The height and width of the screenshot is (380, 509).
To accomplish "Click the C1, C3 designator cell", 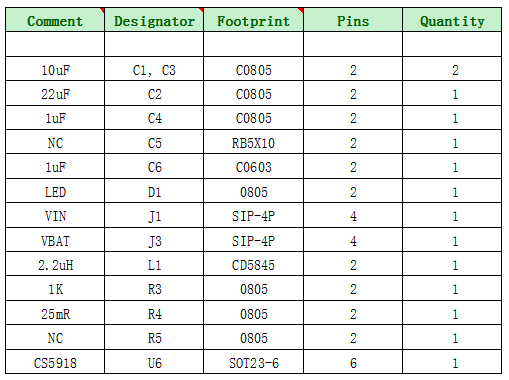I will [154, 69].
